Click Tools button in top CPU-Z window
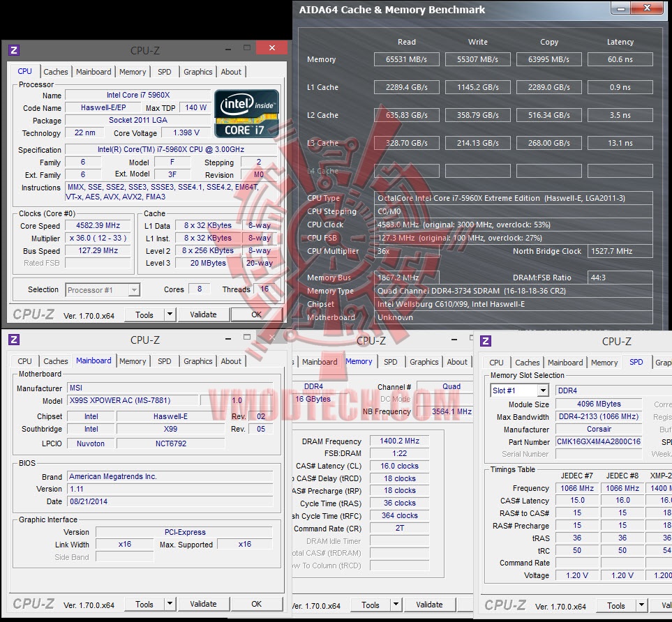This screenshot has width=672, height=622. pos(144,315)
